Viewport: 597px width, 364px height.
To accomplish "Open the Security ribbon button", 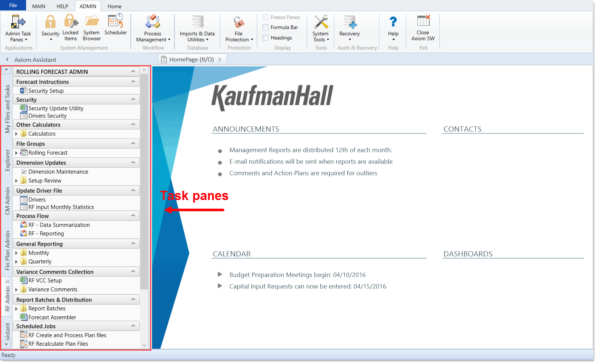I will tap(50, 28).
